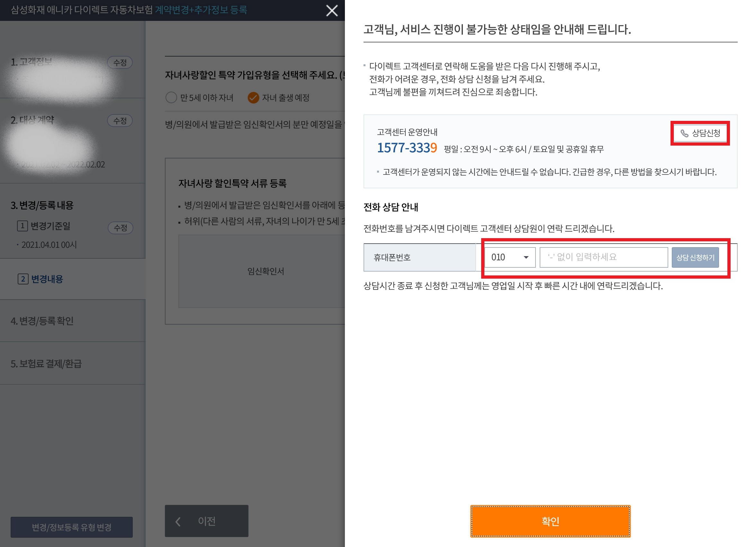
Task: Click the dropdown arrow beside 010
Action: coord(526,257)
